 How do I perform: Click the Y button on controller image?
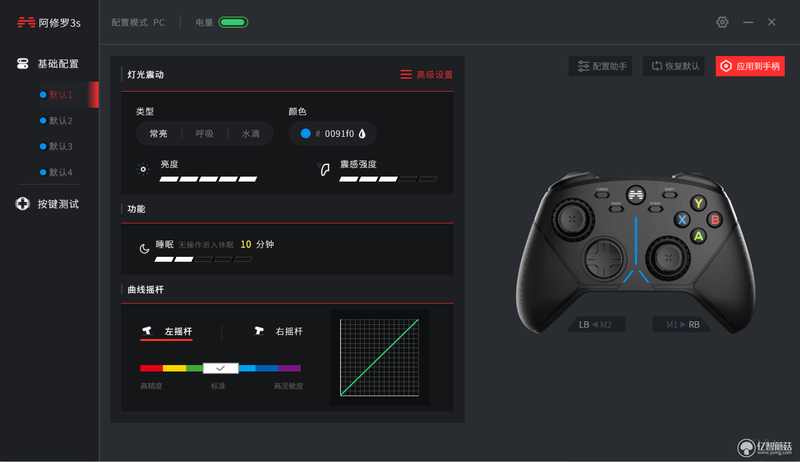click(x=698, y=203)
